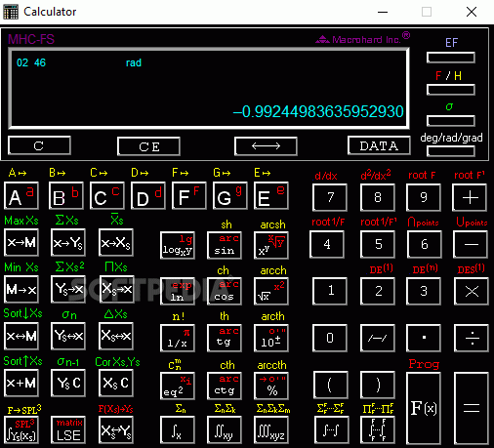Click the arc sin function key
This screenshot has width=494, height=448.
pyautogui.click(x=225, y=245)
